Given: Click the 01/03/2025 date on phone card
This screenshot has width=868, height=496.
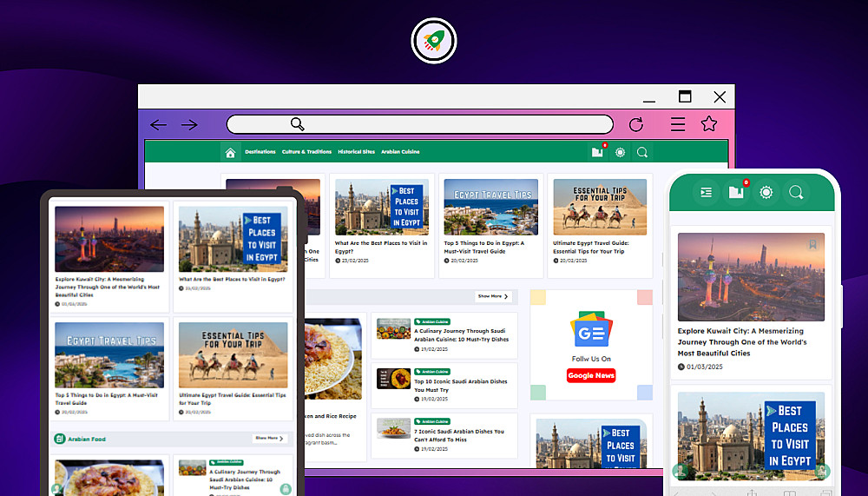Looking at the screenshot, I should 705,367.
